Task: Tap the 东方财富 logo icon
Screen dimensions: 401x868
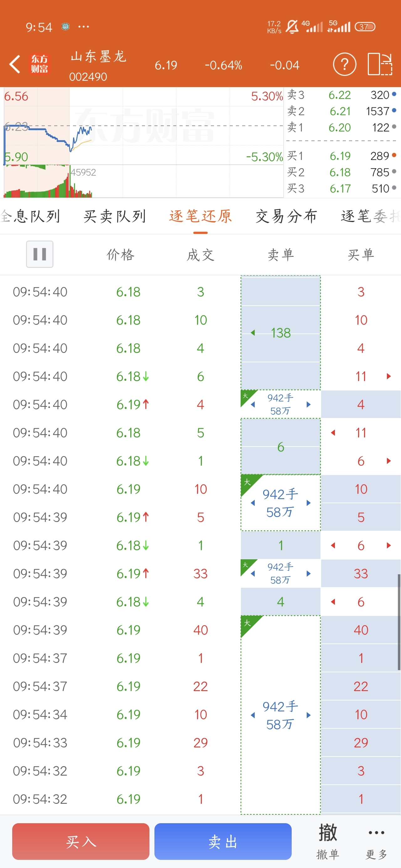Action: click(39, 64)
